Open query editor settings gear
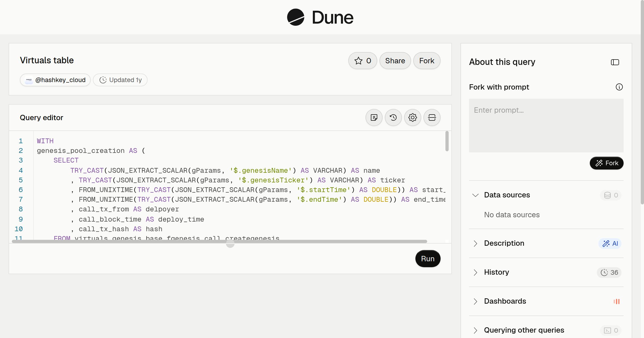 click(x=412, y=117)
